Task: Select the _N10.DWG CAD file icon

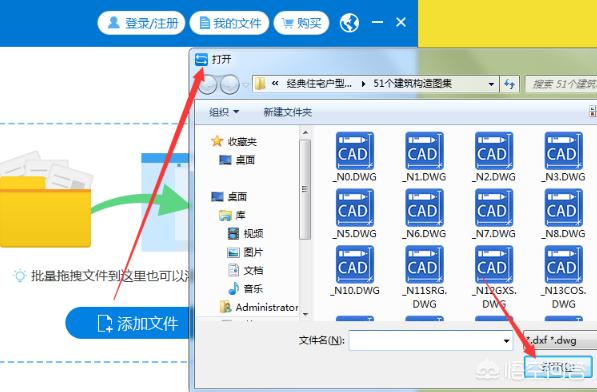Action: [x=354, y=265]
